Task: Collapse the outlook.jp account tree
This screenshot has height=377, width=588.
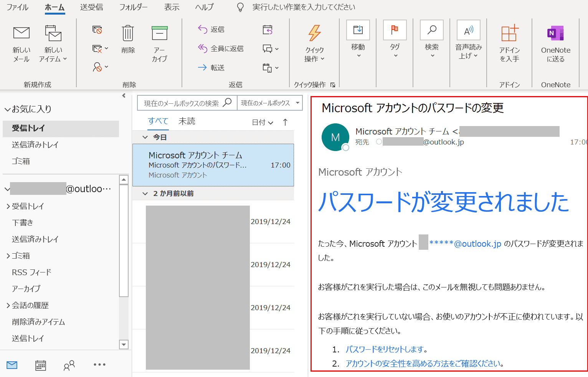Action: coord(7,189)
